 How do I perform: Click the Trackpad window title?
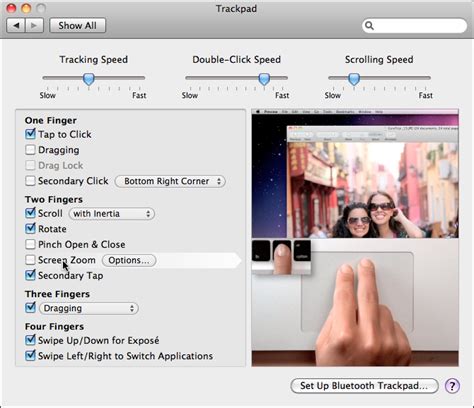coord(236,8)
